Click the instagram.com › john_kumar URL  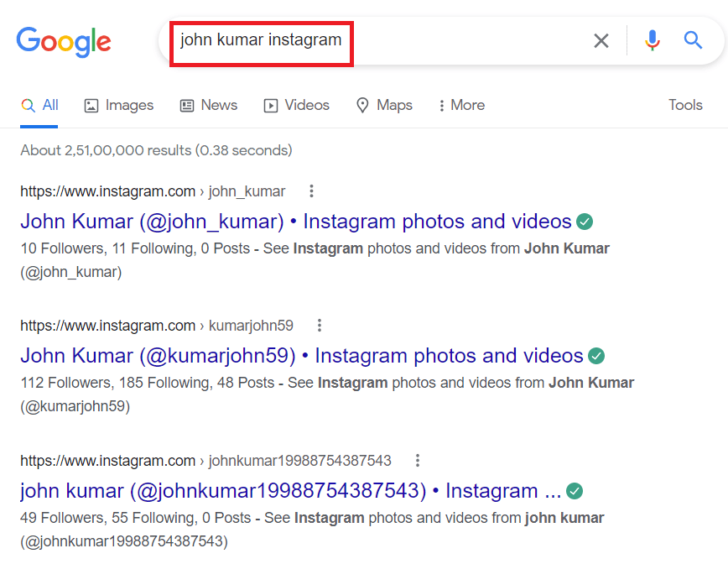(x=153, y=191)
